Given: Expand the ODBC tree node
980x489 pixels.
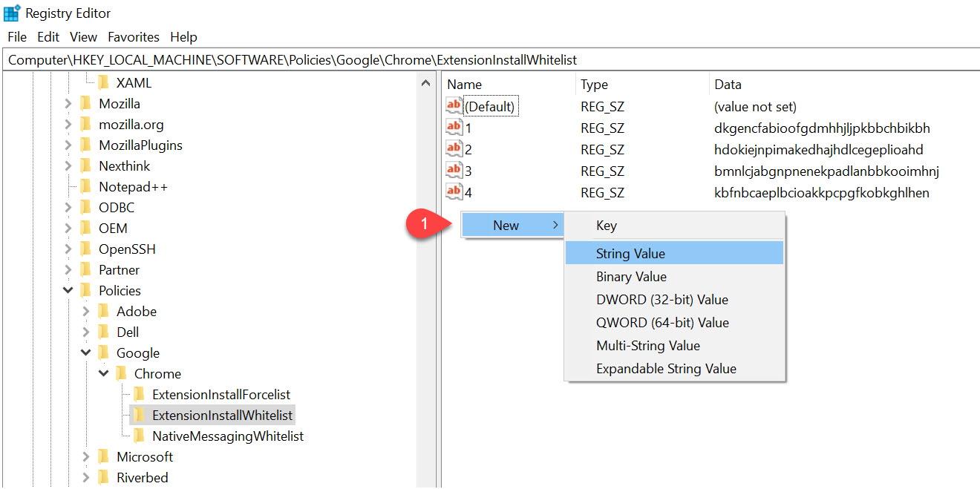Looking at the screenshot, I should click(x=68, y=207).
